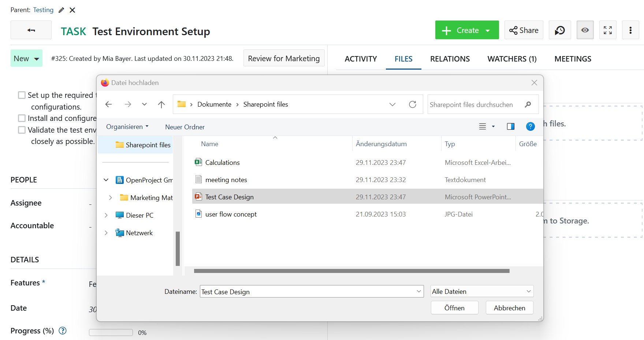Expand the Dieser PC tree node
Screen dimensions: 644x340
tap(106, 215)
